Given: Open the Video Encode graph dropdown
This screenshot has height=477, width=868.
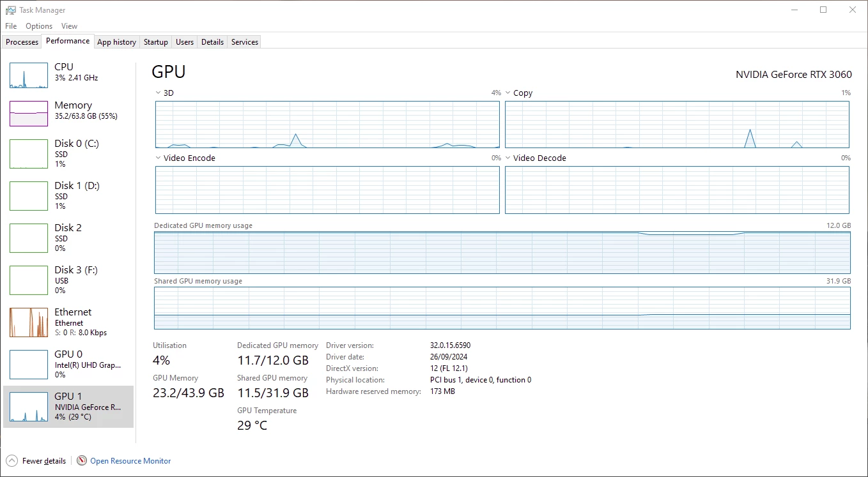Looking at the screenshot, I should point(158,158).
